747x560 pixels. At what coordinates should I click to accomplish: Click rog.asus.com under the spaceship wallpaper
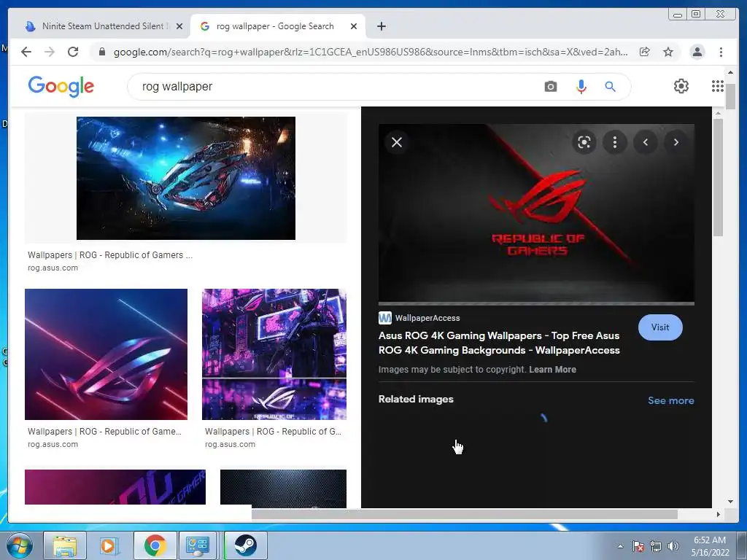53,268
